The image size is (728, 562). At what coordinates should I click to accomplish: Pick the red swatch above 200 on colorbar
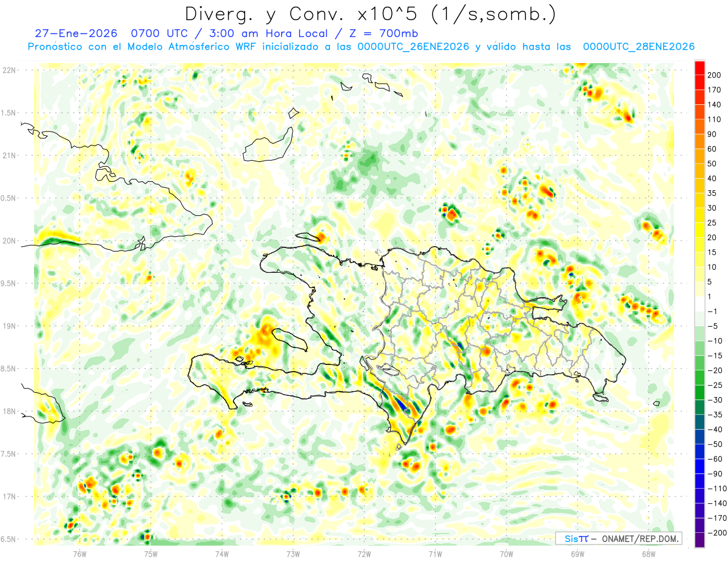[x=700, y=68]
